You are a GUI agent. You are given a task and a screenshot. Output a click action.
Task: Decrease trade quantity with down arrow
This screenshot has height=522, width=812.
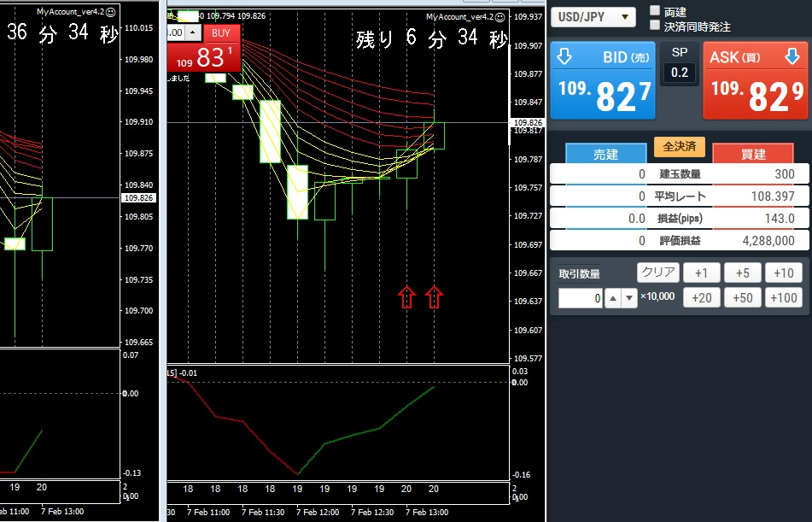[629, 298]
